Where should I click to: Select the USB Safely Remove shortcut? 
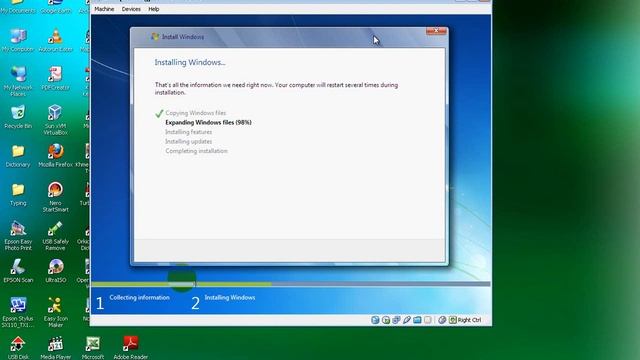point(56,236)
